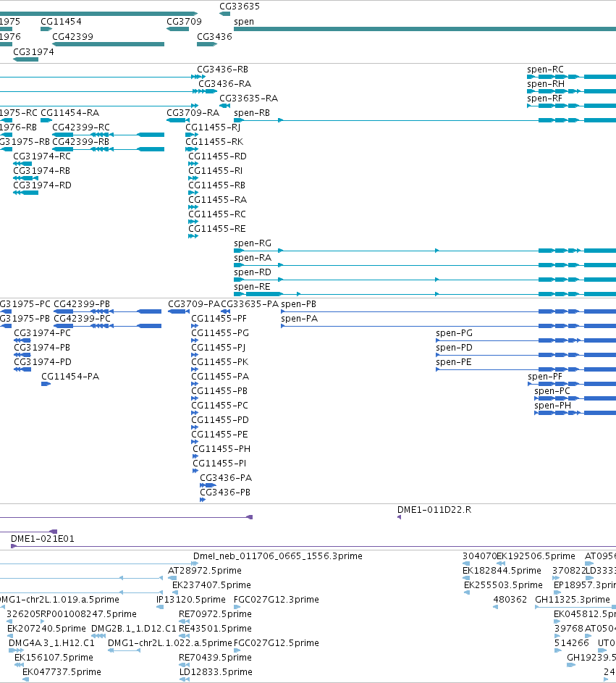Open the spen-PF protein label
Screen dimensions: 616x683
pos(545,377)
